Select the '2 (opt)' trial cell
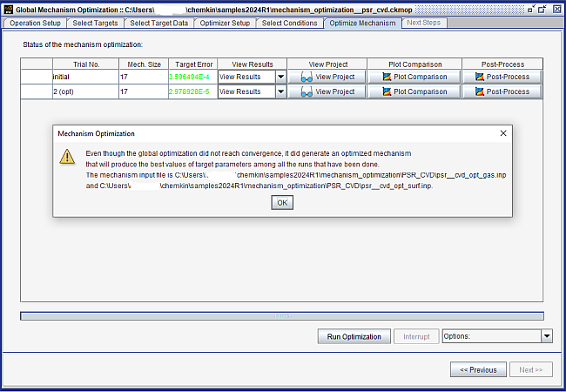The height and width of the screenshot is (392, 566). coord(86,91)
